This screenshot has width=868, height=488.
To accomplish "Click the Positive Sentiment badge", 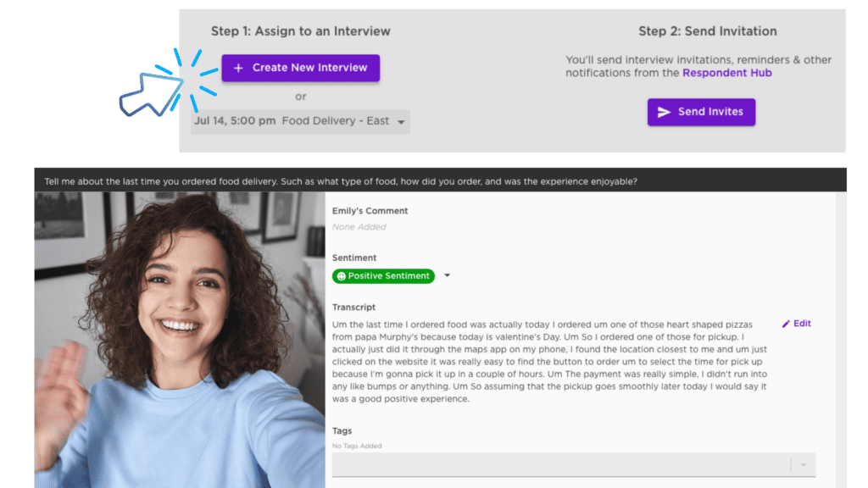I will [383, 275].
